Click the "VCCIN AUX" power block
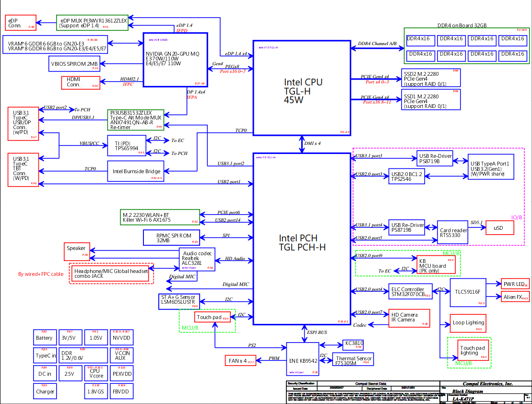 121,355
